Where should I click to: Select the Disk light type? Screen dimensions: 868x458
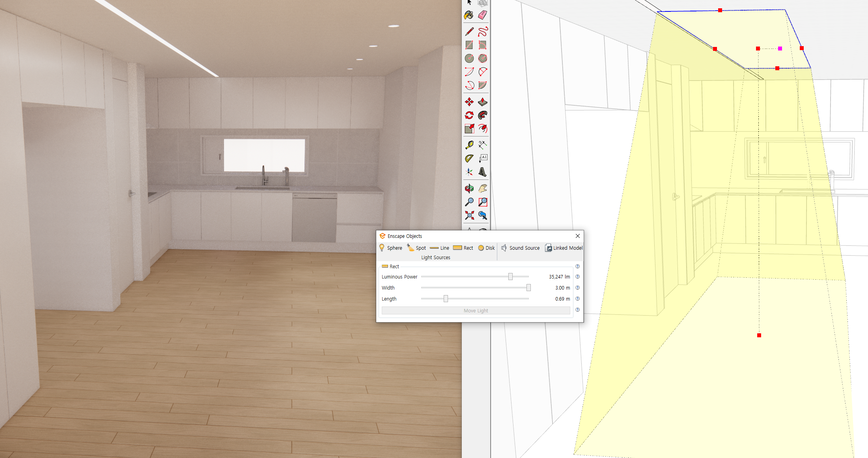click(486, 248)
